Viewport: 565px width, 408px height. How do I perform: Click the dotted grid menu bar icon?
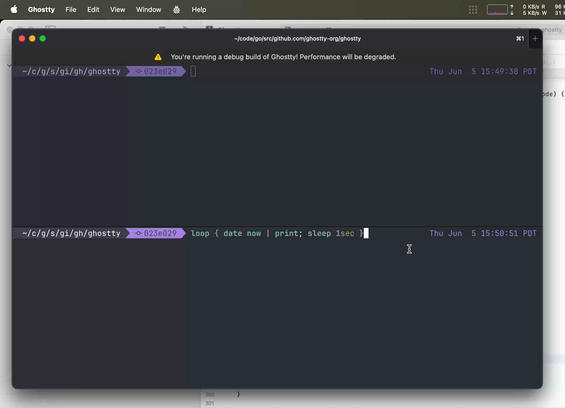click(x=473, y=10)
